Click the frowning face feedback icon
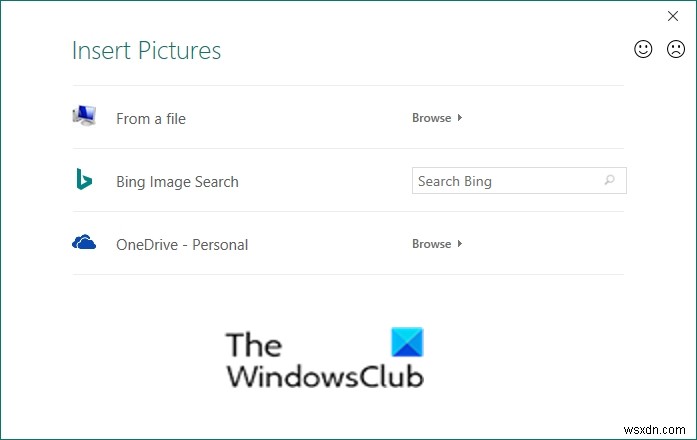This screenshot has width=697, height=440. (x=674, y=49)
